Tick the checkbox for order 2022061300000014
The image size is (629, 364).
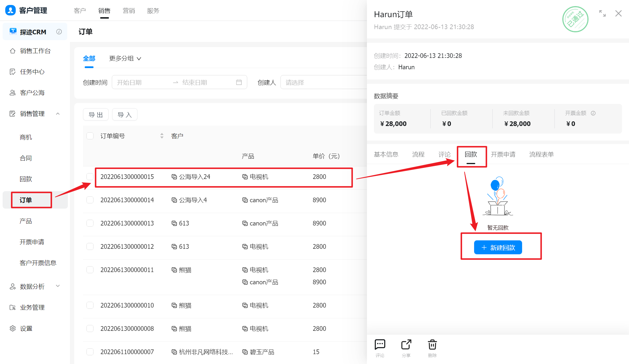[90, 200]
